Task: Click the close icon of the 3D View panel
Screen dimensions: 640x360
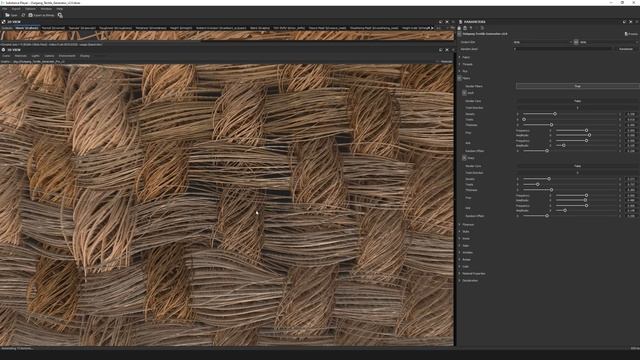Action: click(x=447, y=50)
